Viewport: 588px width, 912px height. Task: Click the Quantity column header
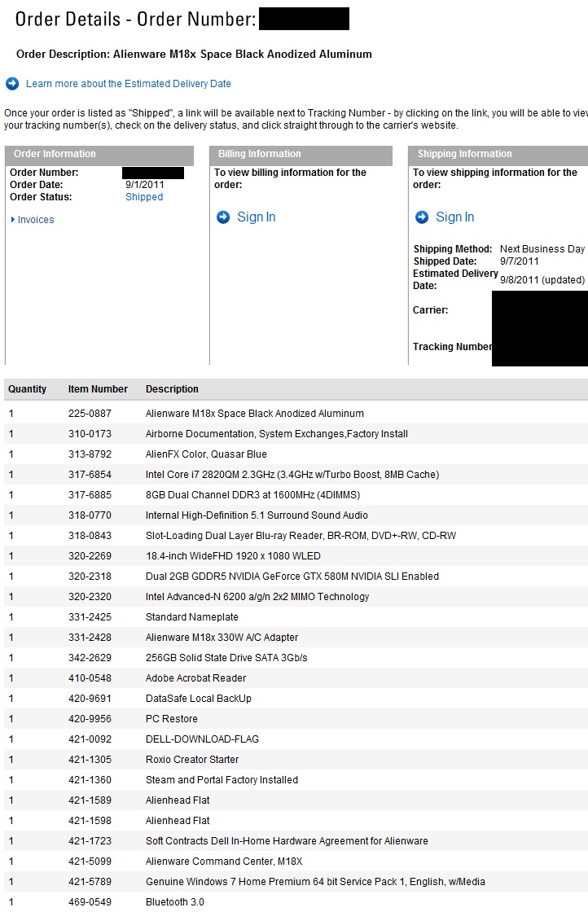28,389
